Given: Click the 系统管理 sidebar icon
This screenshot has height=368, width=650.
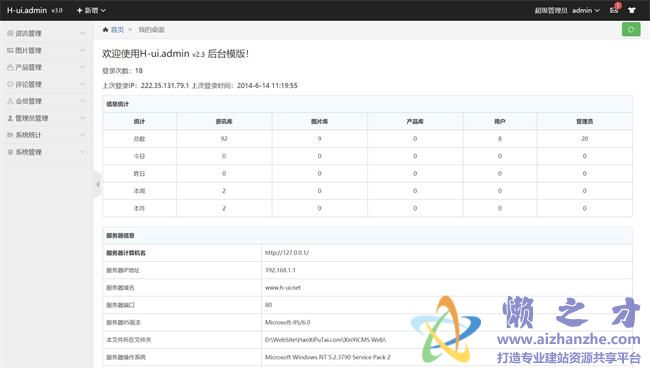Looking at the screenshot, I should (10, 152).
